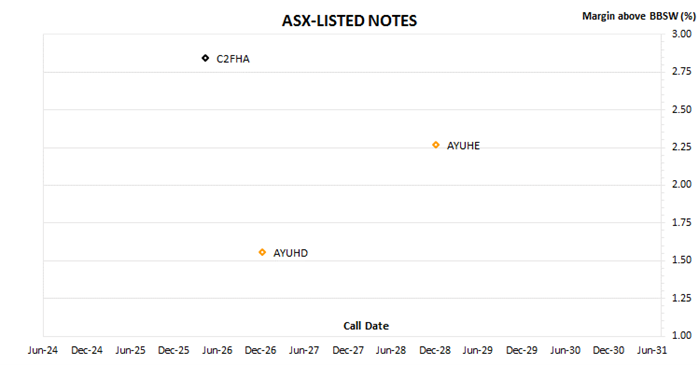Click the 2.25 y-axis value

click(x=682, y=147)
